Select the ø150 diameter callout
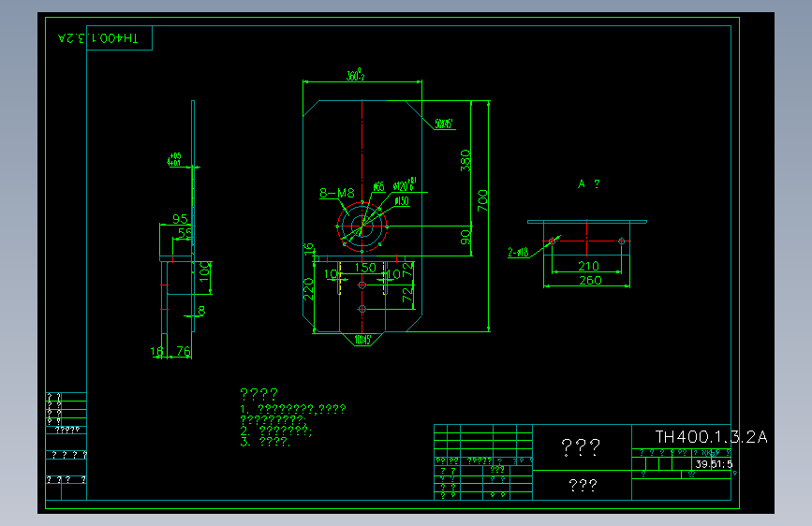812x526 pixels. point(402,201)
